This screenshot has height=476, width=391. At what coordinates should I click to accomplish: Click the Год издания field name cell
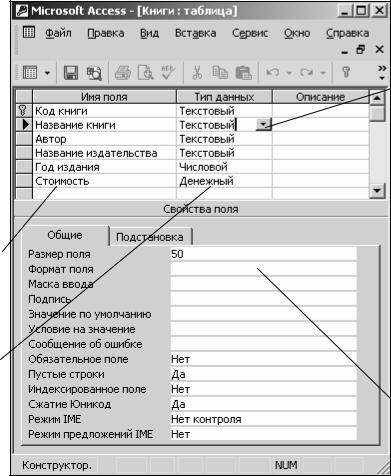[104, 167]
